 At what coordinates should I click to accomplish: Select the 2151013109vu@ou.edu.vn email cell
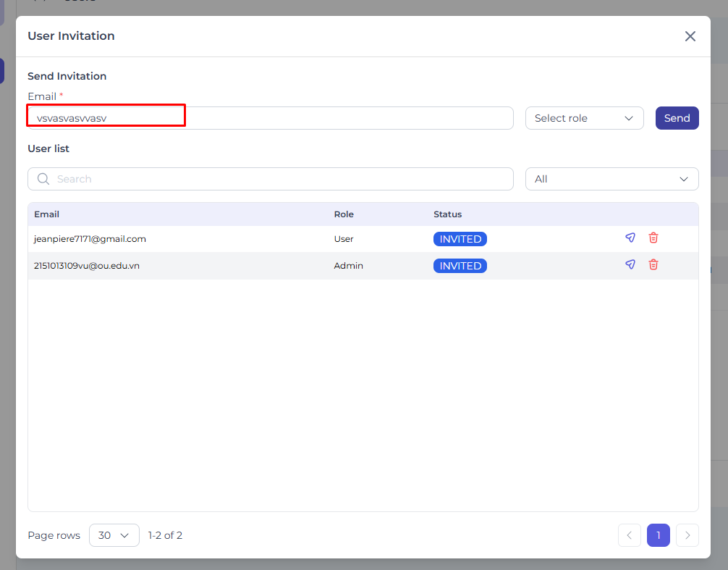[x=86, y=266]
